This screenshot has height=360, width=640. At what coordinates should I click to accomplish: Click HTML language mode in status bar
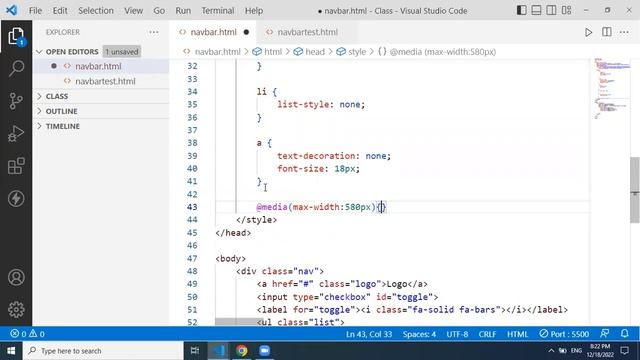[x=518, y=334]
